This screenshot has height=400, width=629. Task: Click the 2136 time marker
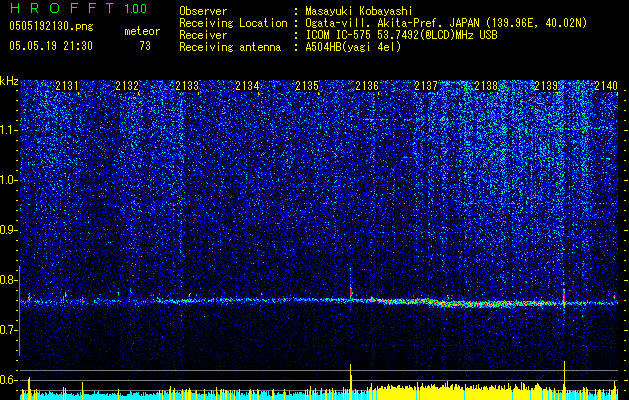(x=367, y=85)
